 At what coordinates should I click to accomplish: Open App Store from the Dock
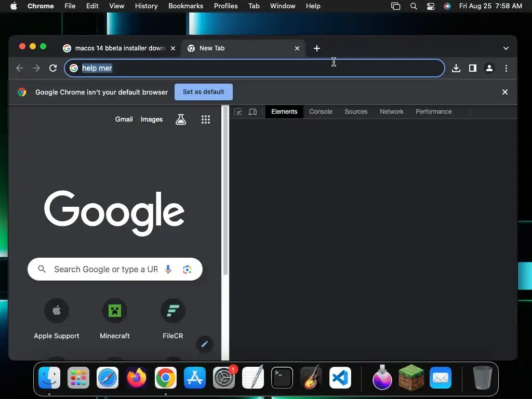(195, 378)
